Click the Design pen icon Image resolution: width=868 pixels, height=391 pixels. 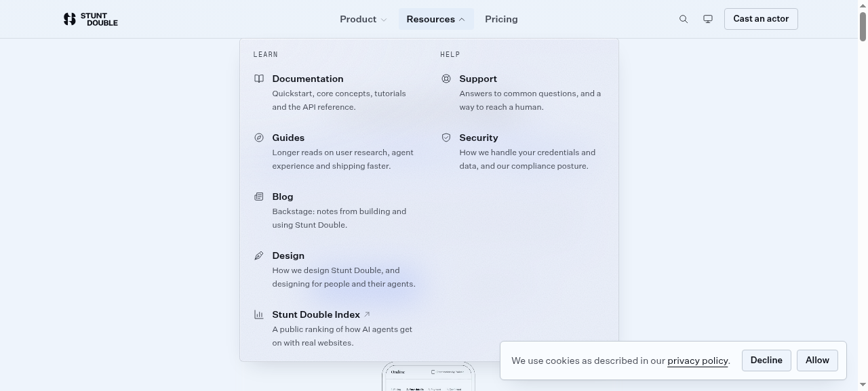(x=259, y=255)
